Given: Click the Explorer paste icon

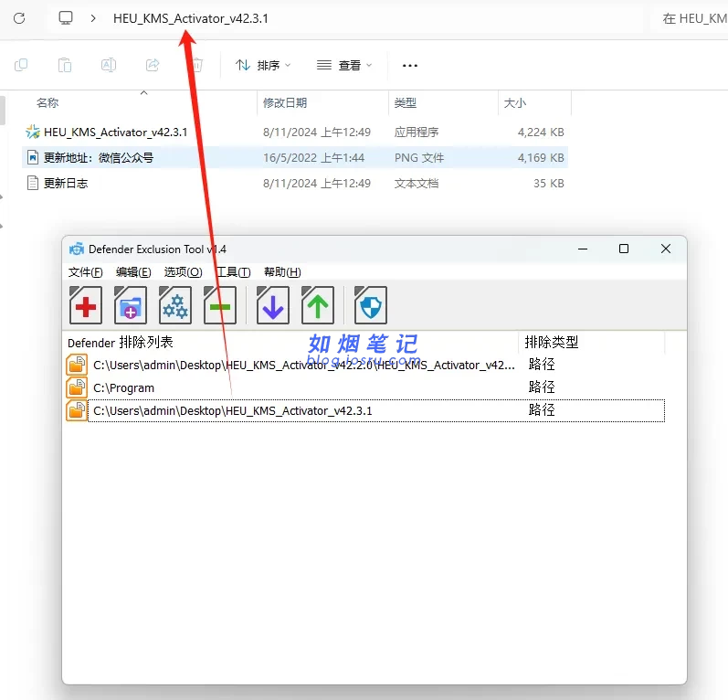Looking at the screenshot, I should click(65, 65).
